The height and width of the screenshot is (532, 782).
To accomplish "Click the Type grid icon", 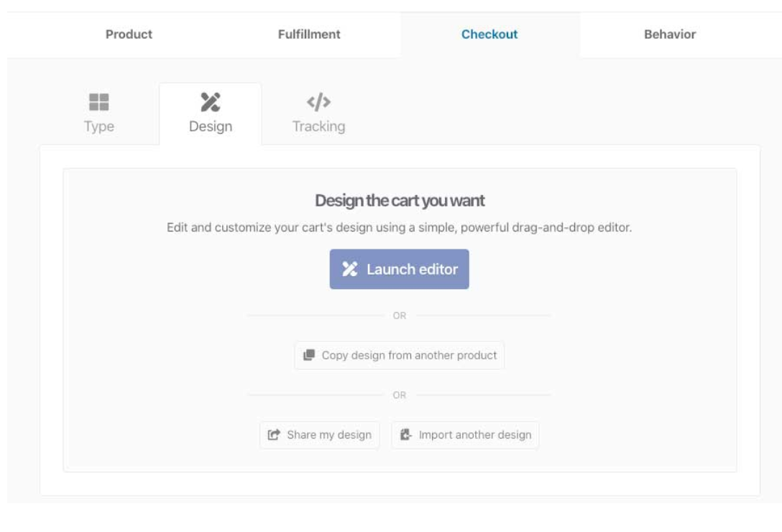I will click(98, 102).
